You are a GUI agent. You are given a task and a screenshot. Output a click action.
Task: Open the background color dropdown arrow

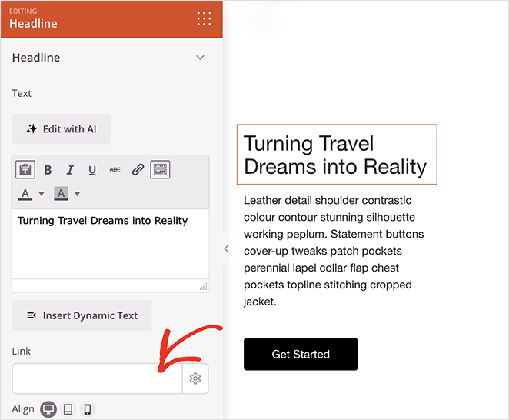[77, 194]
